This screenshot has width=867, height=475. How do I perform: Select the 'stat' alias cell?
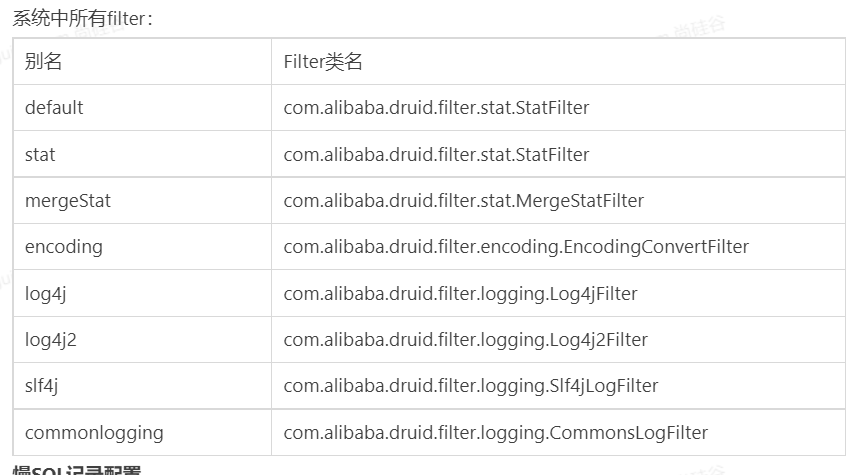pos(142,154)
